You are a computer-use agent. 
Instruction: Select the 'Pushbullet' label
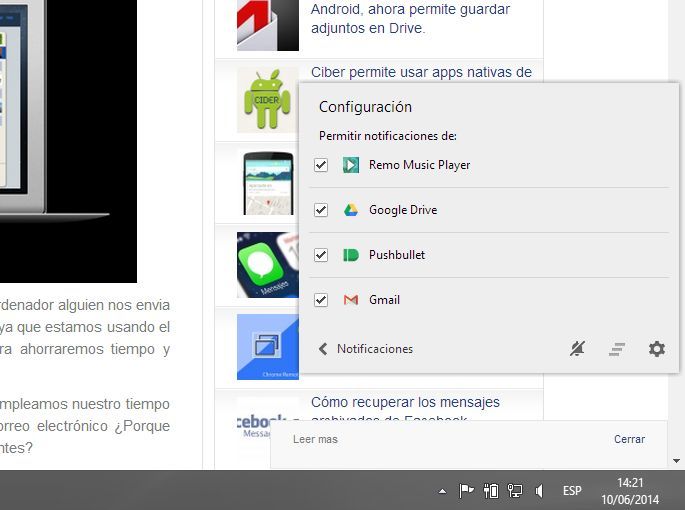pyautogui.click(x=397, y=255)
